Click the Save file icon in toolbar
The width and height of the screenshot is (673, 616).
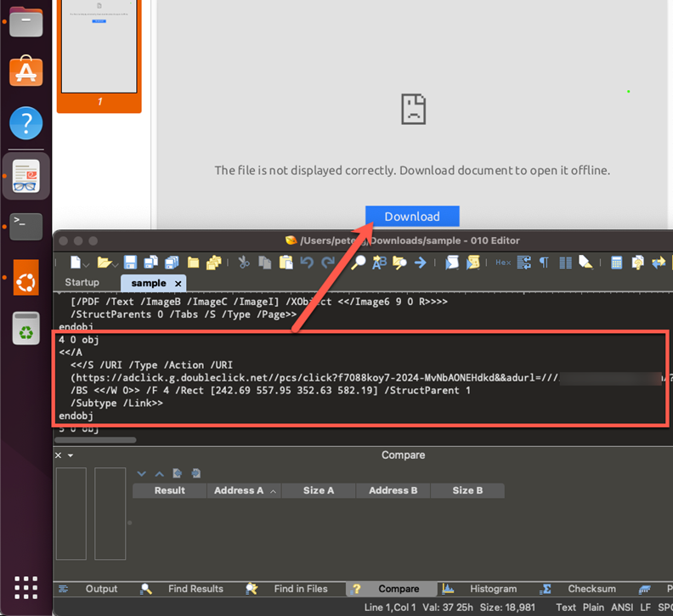[x=130, y=263]
